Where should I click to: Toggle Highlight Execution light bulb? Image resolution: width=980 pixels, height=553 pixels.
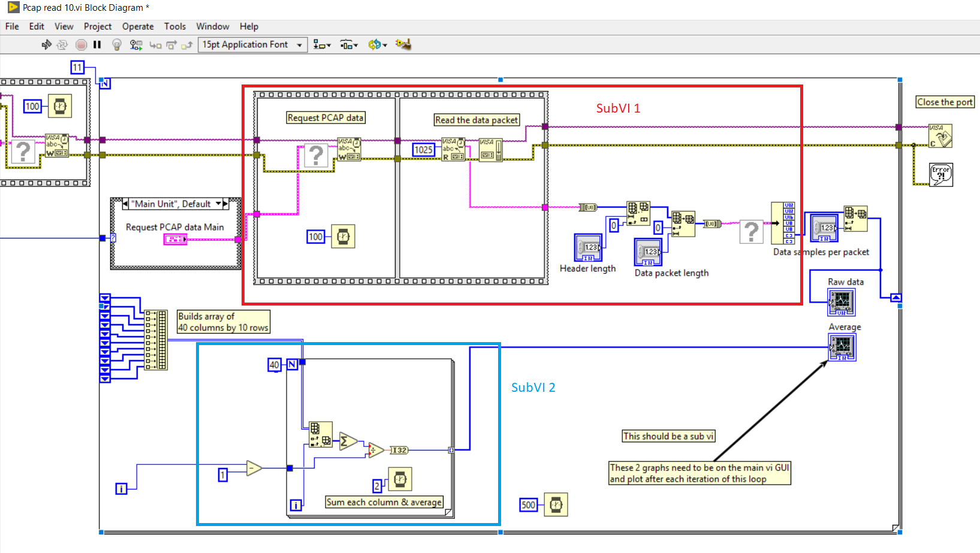click(x=117, y=45)
